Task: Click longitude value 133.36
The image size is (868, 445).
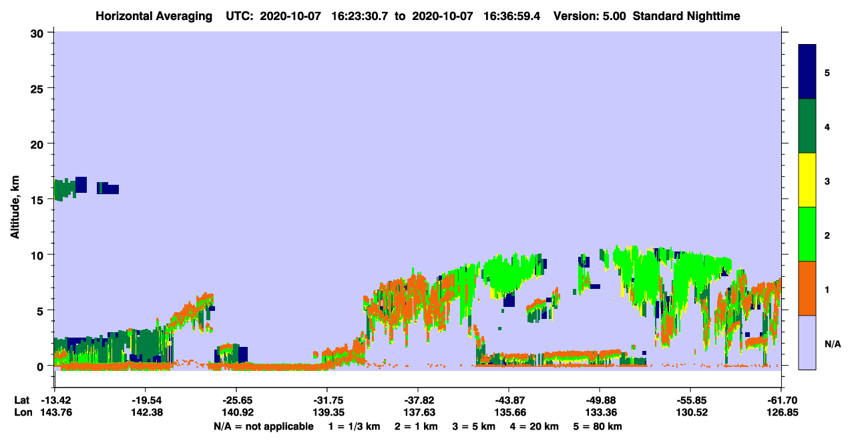Action: click(600, 412)
